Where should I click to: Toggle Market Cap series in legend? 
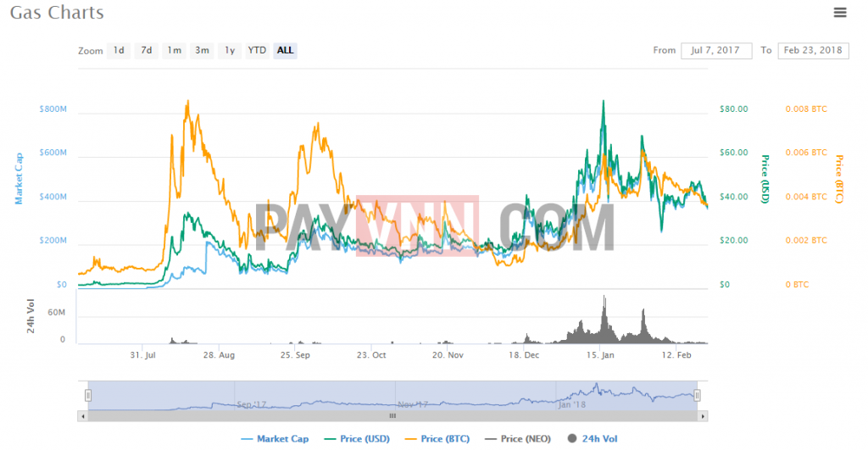click(275, 439)
